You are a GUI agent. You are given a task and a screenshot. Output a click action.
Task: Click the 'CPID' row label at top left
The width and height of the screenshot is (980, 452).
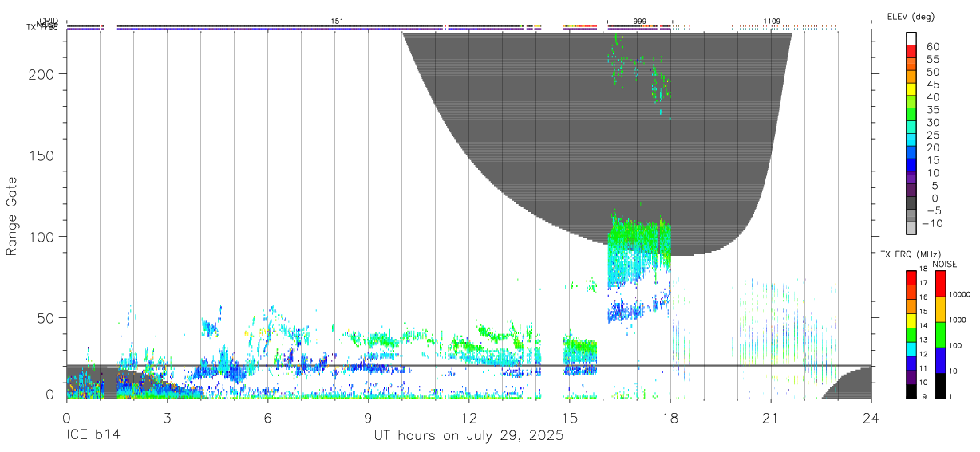click(48, 22)
